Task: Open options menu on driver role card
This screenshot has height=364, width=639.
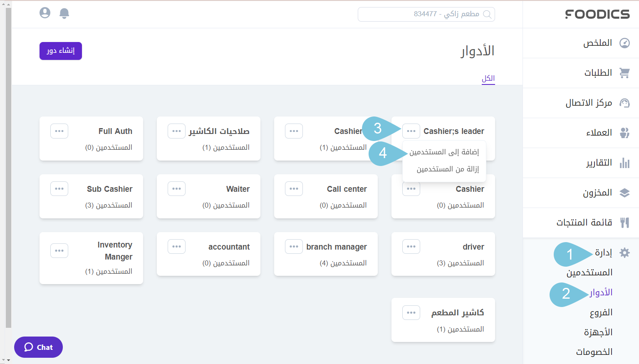Action: click(411, 246)
